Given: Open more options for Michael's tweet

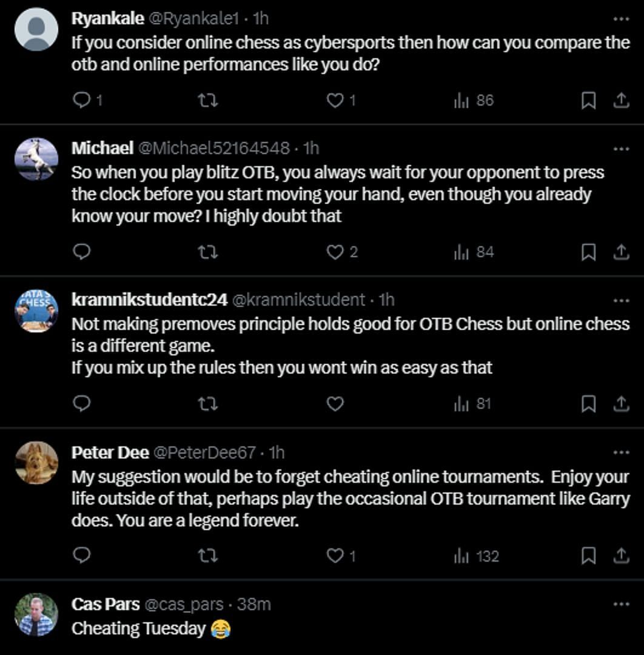Looking at the screenshot, I should [621, 148].
